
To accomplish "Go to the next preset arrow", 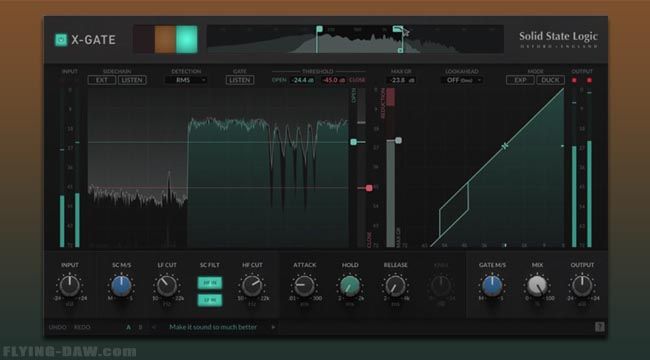I will click(273, 327).
